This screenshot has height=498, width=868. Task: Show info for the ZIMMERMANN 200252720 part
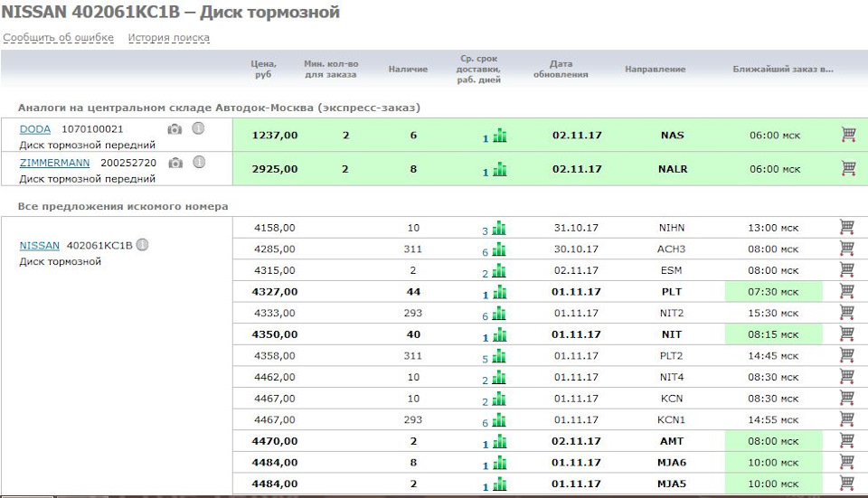pyautogui.click(x=199, y=162)
